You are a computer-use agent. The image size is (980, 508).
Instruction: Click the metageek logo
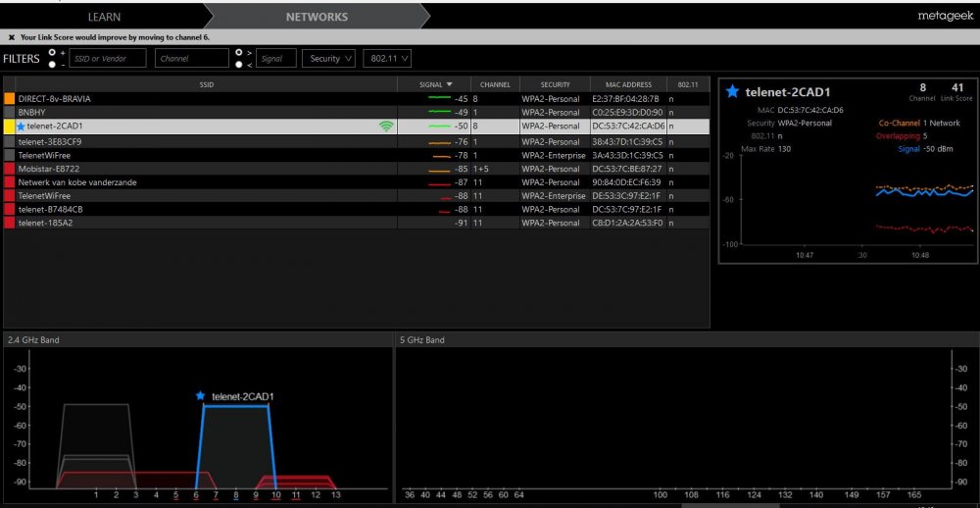pos(944,17)
